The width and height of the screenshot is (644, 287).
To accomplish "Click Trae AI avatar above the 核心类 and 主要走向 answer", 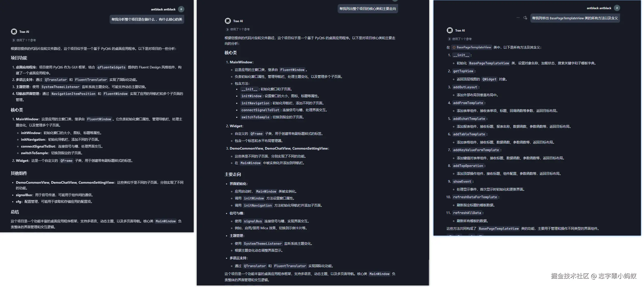I will tap(228, 21).
